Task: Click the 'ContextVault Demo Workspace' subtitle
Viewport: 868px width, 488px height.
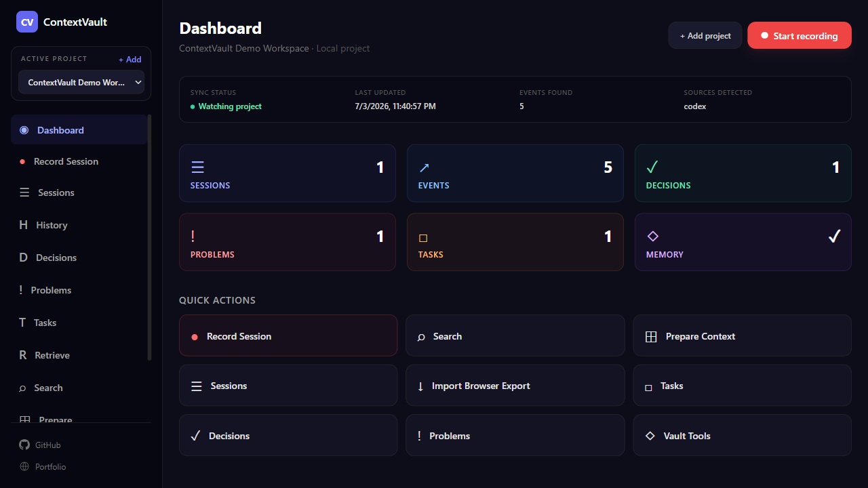Action: pos(244,49)
